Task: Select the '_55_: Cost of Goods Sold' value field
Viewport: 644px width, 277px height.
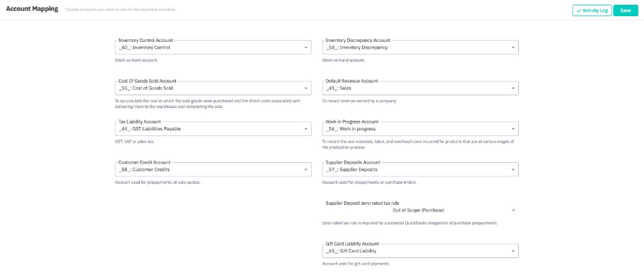Action: 203,89
